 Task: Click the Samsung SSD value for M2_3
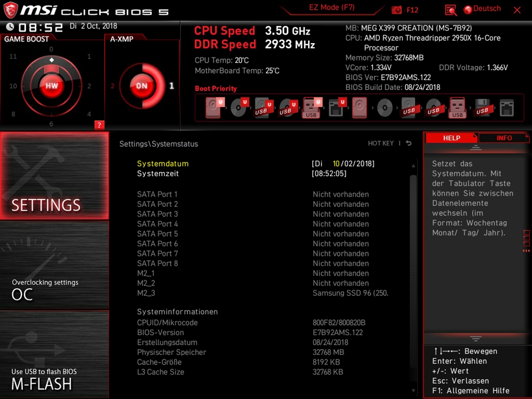point(351,293)
